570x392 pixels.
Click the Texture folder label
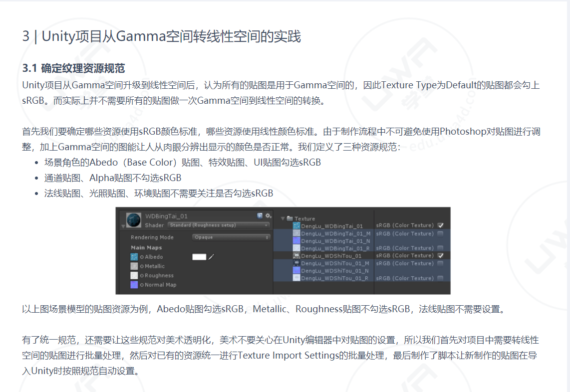click(x=304, y=219)
